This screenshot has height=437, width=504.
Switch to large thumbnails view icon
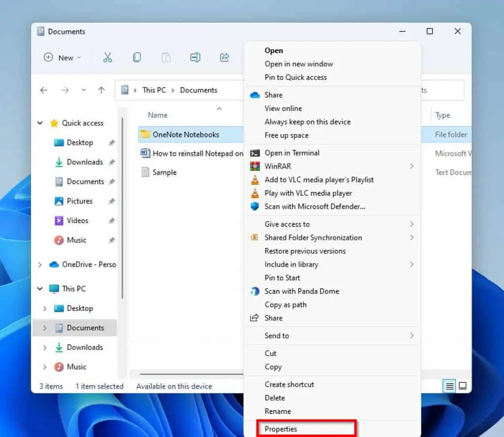click(463, 386)
